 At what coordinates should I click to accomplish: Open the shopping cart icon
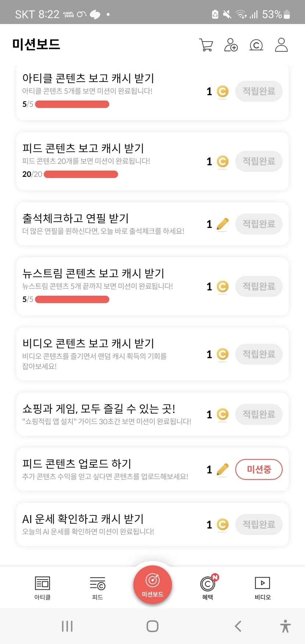[206, 45]
